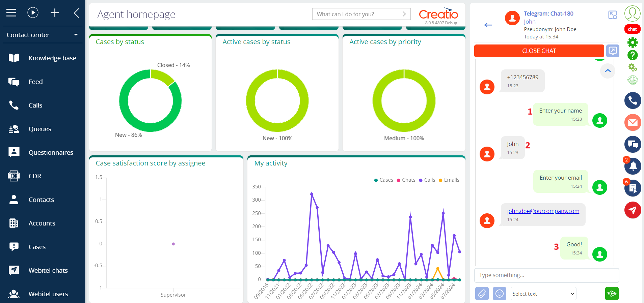Toggle the Chats series in legend

pyautogui.click(x=406, y=180)
